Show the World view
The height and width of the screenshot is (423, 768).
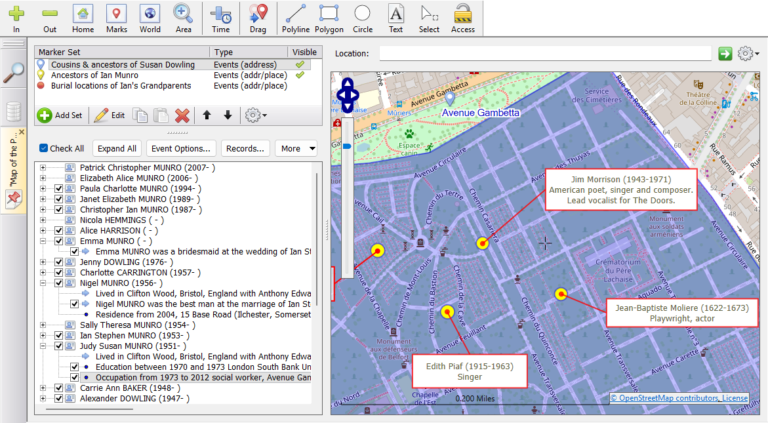150,18
